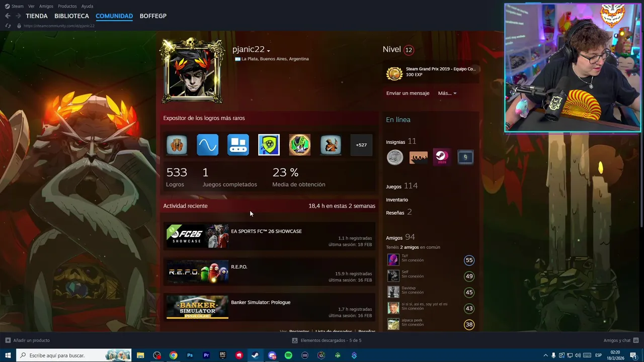Viewport: 644px width, 362px height.
Task: Open Google Chrome from the taskbar
Action: click(x=173, y=355)
